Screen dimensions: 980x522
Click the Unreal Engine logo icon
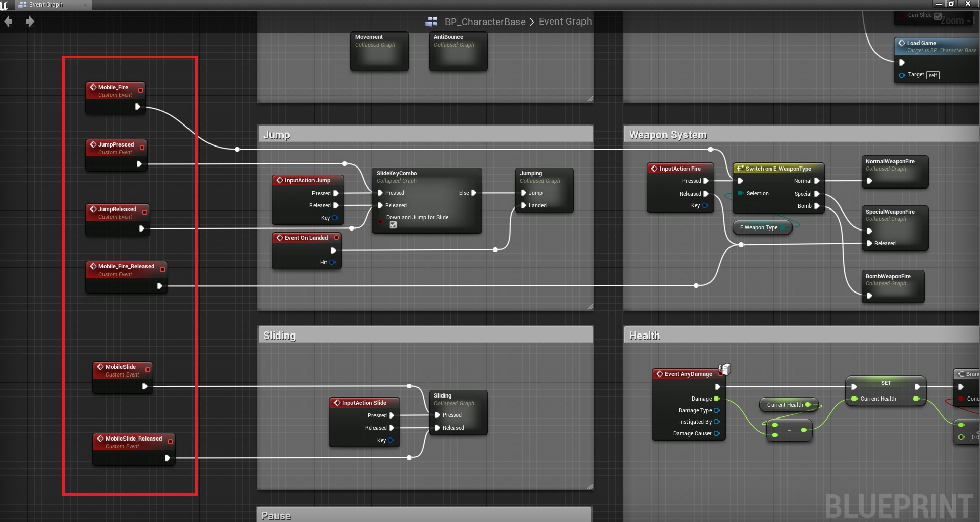click(x=5, y=5)
